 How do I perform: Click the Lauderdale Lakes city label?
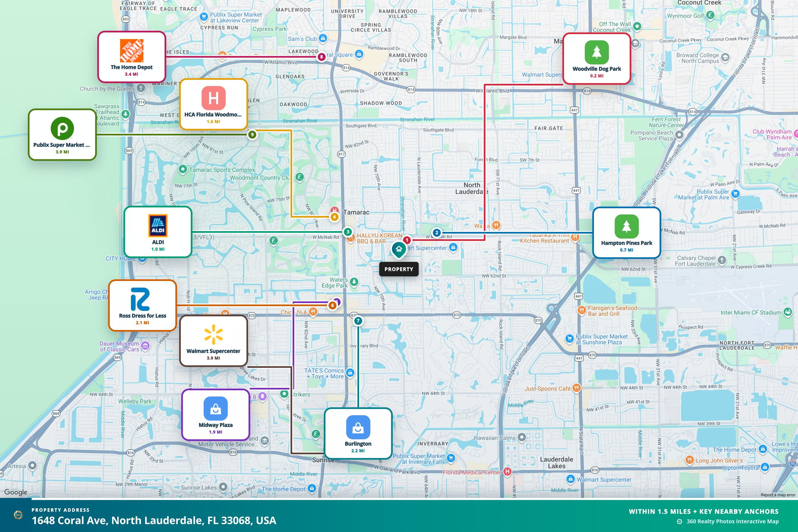coord(556,463)
